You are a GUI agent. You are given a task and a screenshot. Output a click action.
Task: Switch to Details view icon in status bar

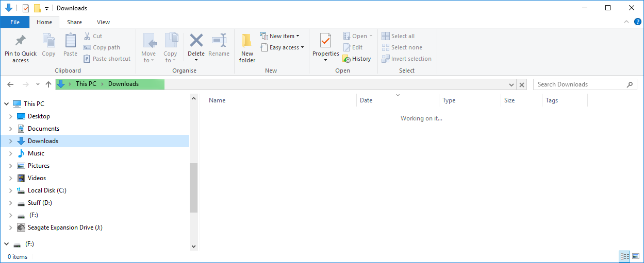(x=624, y=256)
